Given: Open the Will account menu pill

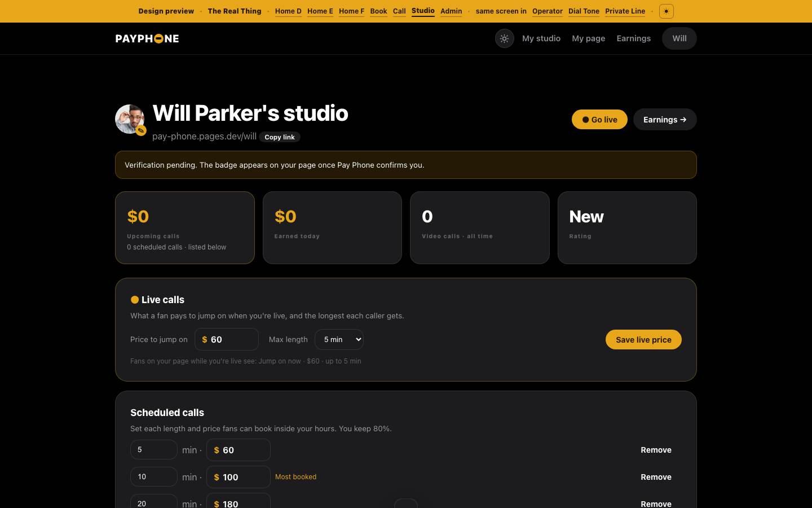Looking at the screenshot, I should [x=679, y=38].
